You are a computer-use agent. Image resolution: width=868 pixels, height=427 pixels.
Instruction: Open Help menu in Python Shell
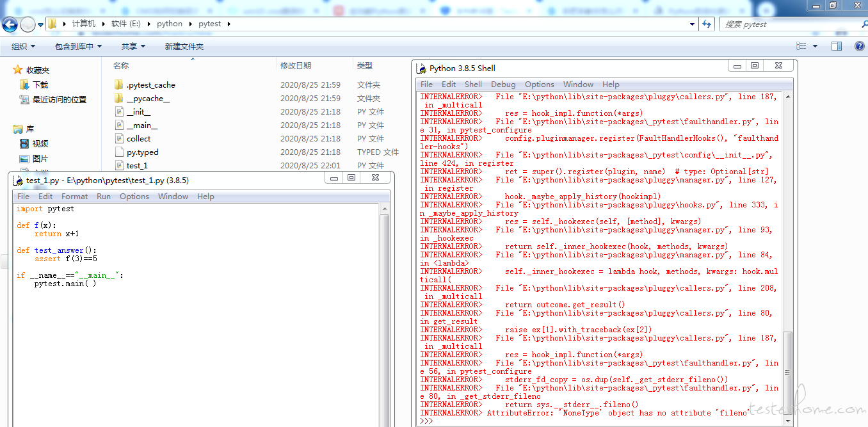point(611,84)
